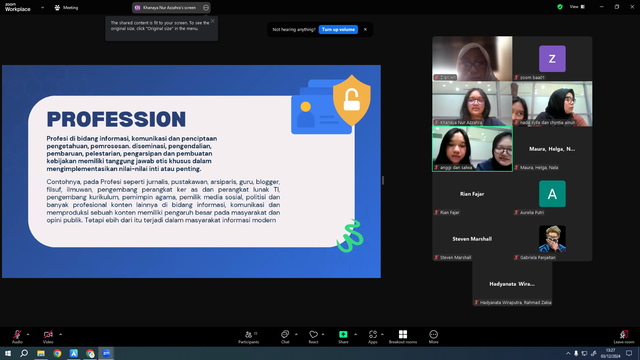
Task: Click the shared slide PROFESSION heading
Action: click(116, 119)
